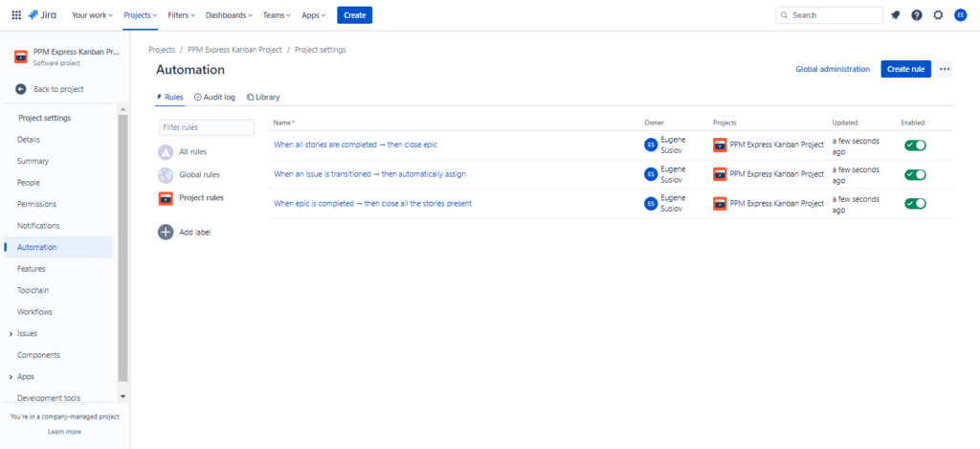Open the app switcher grid icon
The width and height of the screenshot is (980, 449).
click(x=16, y=15)
